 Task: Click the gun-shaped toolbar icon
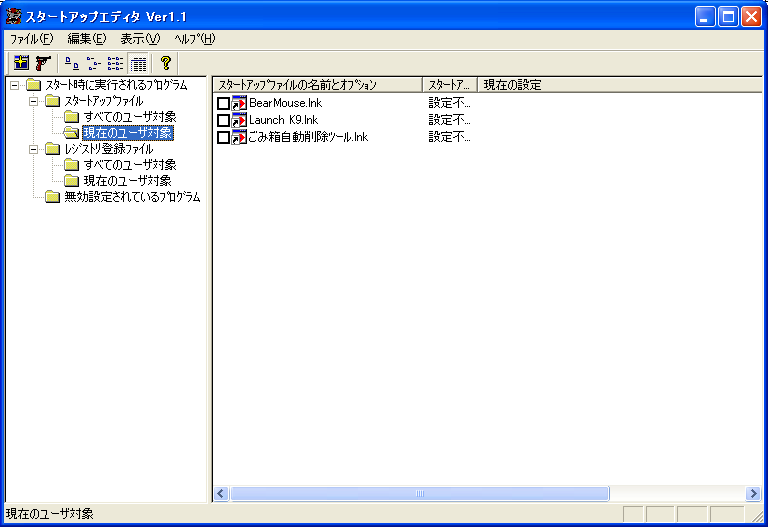point(43,62)
